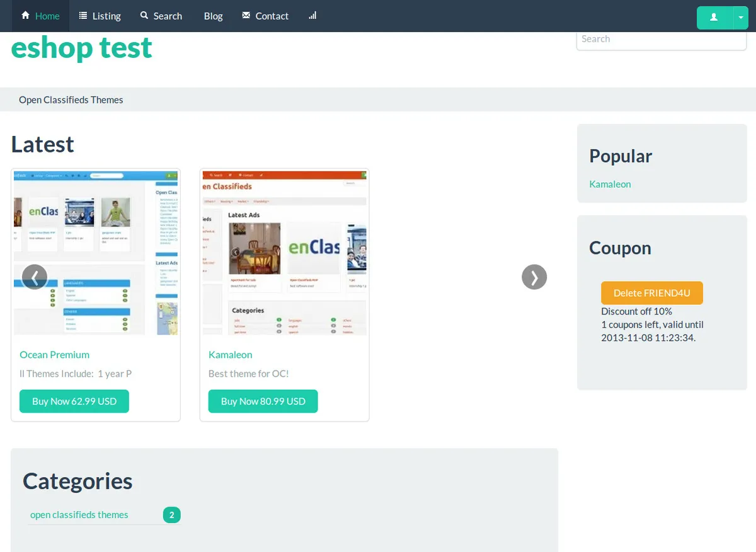This screenshot has height=552, width=756.
Task: Buy Ocean Premium for 62.99 USD
Action: point(74,401)
